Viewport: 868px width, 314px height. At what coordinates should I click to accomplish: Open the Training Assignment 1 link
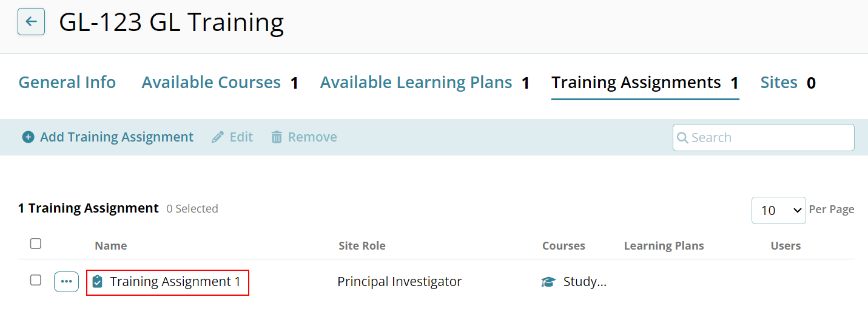[x=175, y=282]
